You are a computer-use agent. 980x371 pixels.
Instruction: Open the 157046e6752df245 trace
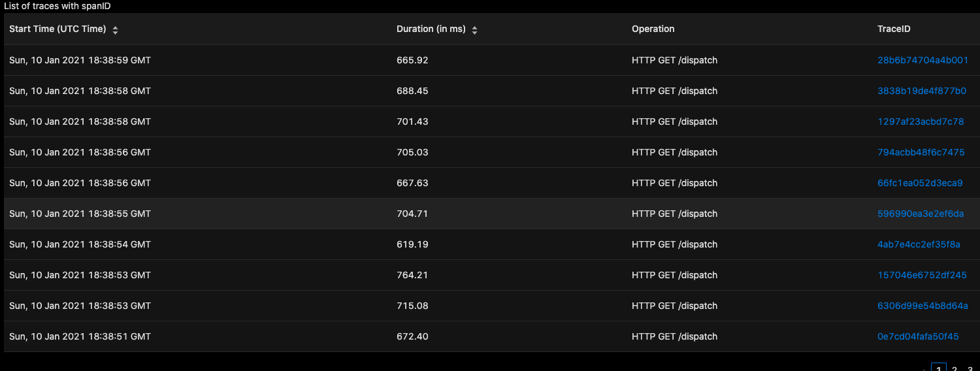(x=922, y=275)
